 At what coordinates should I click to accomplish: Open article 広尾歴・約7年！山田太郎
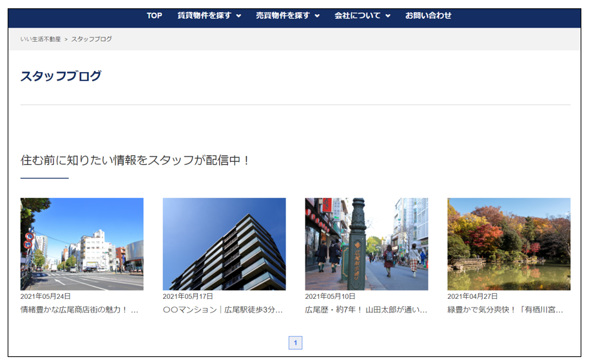[365, 310]
